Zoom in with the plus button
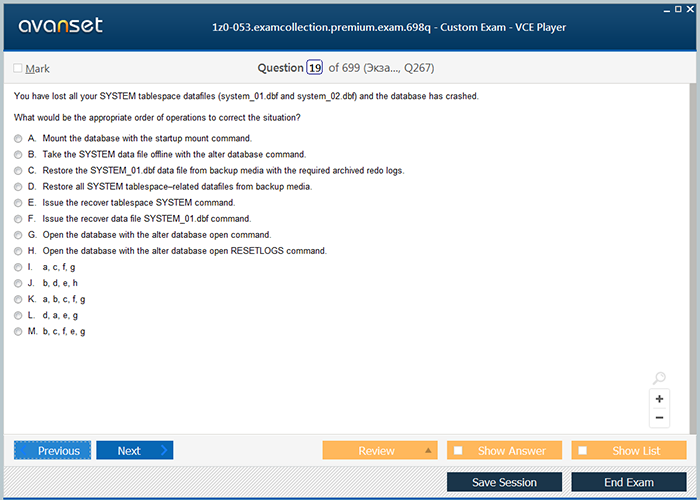Image resolution: width=700 pixels, height=500 pixels. click(659, 399)
